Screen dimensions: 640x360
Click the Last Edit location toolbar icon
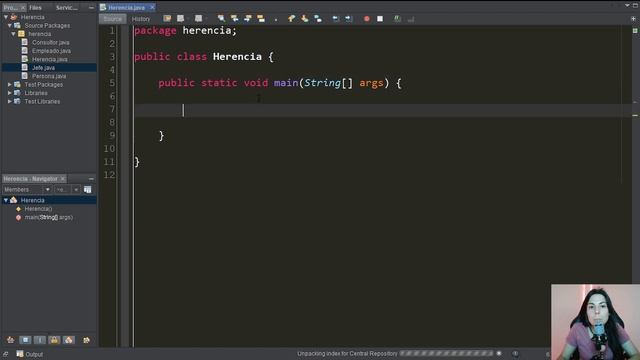click(x=167, y=18)
